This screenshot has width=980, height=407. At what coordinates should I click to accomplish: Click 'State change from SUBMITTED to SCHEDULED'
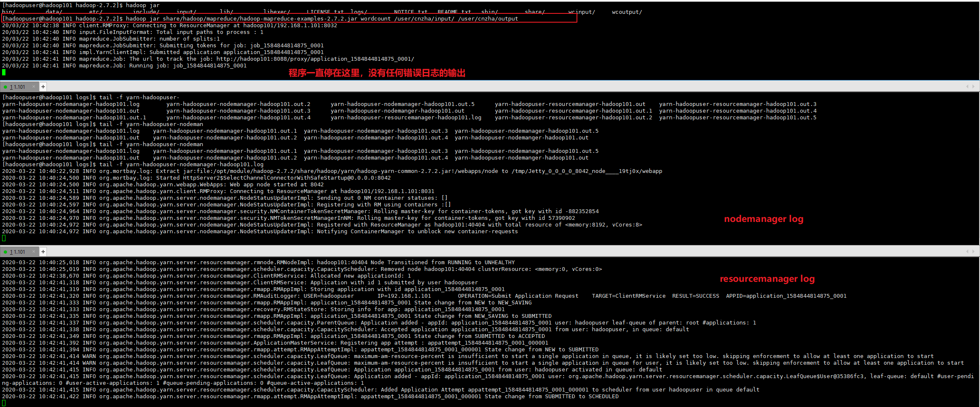click(x=552, y=397)
